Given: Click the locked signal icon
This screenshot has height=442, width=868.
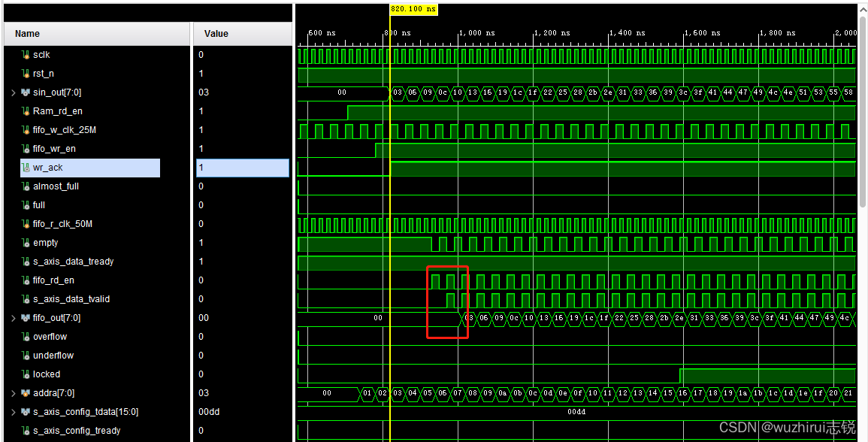Looking at the screenshot, I should pyautogui.click(x=26, y=374).
